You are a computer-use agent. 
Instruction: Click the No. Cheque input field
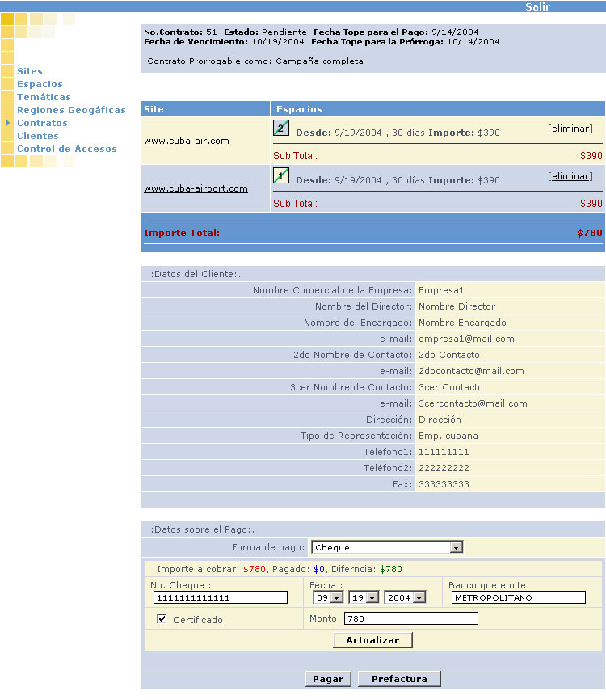(x=220, y=597)
